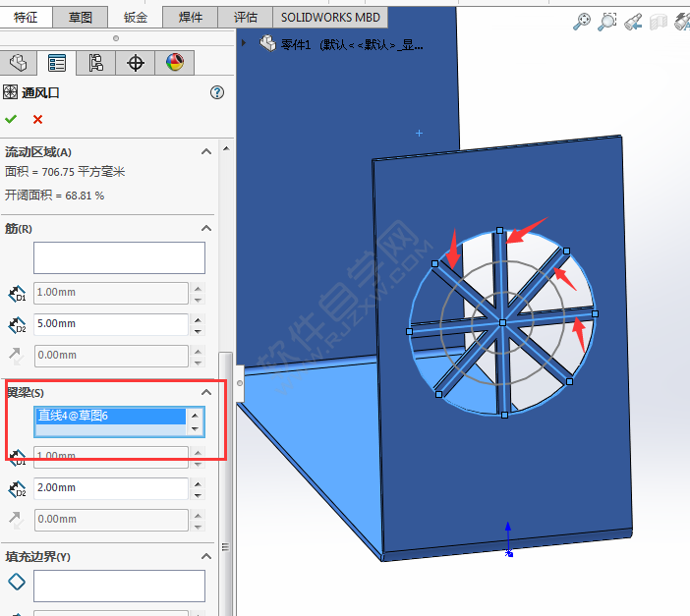Open the SOLIDWORKS MBD tab
Viewport: 690px width, 616px height.
click(330, 17)
